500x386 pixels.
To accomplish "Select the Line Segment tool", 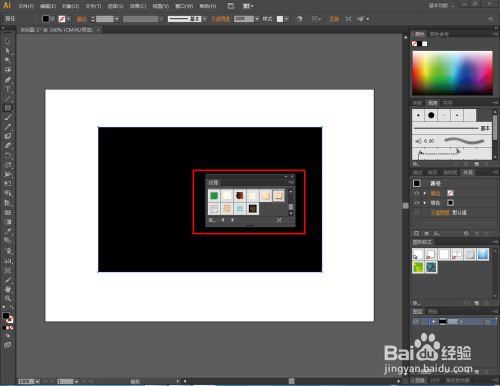I will pos(8,98).
